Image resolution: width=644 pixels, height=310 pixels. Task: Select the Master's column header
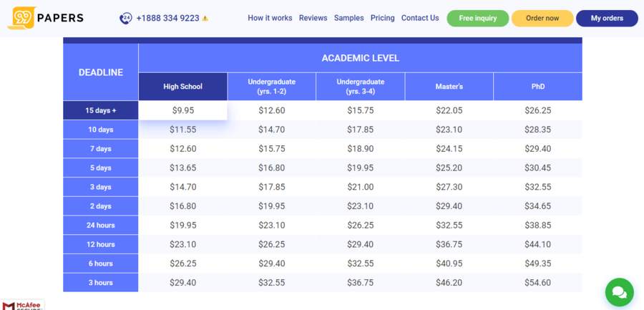coord(449,87)
